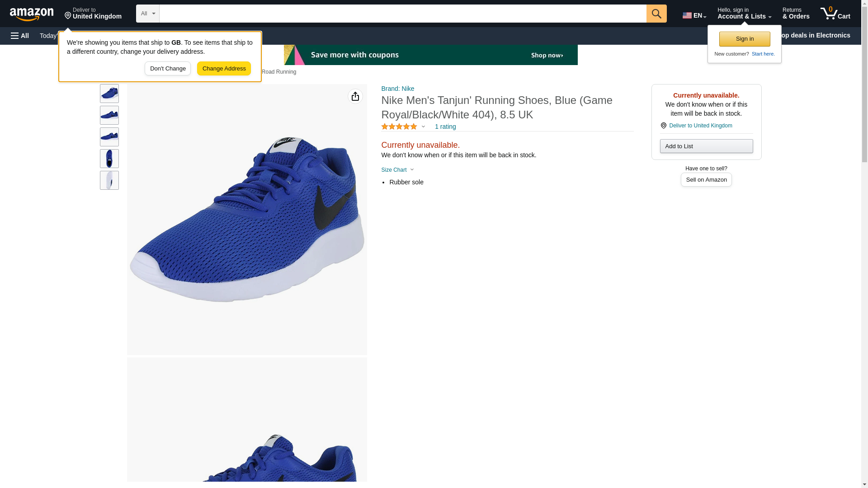Open Returns & Orders
The height and width of the screenshot is (488, 868).
tap(796, 14)
